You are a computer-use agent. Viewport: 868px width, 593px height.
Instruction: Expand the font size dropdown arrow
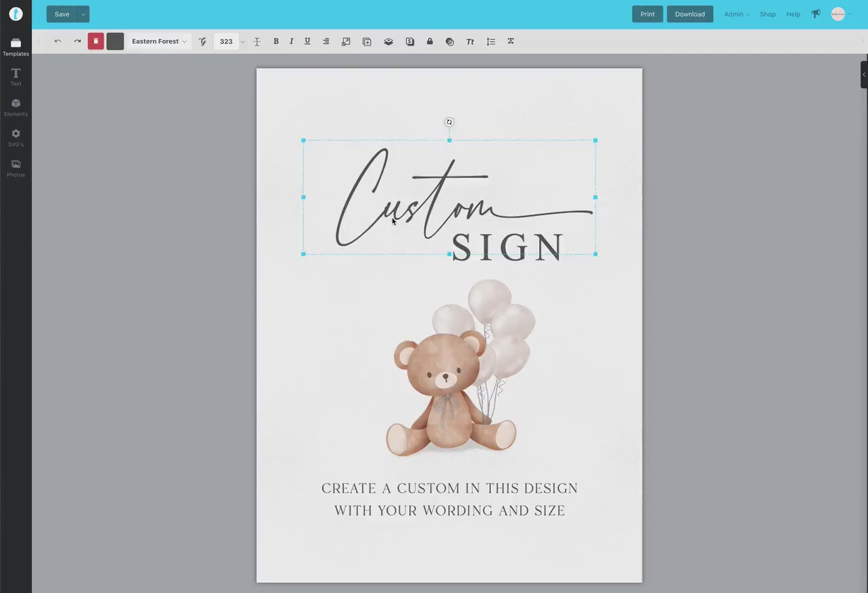point(243,42)
